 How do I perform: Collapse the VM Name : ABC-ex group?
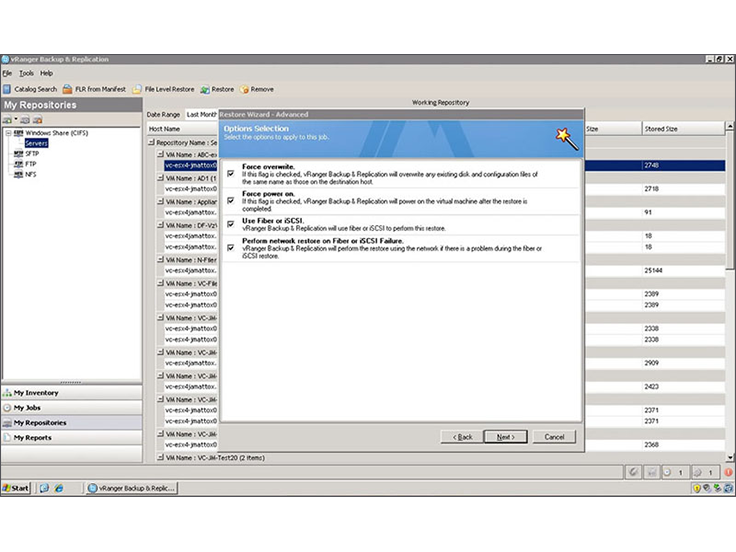pos(160,154)
